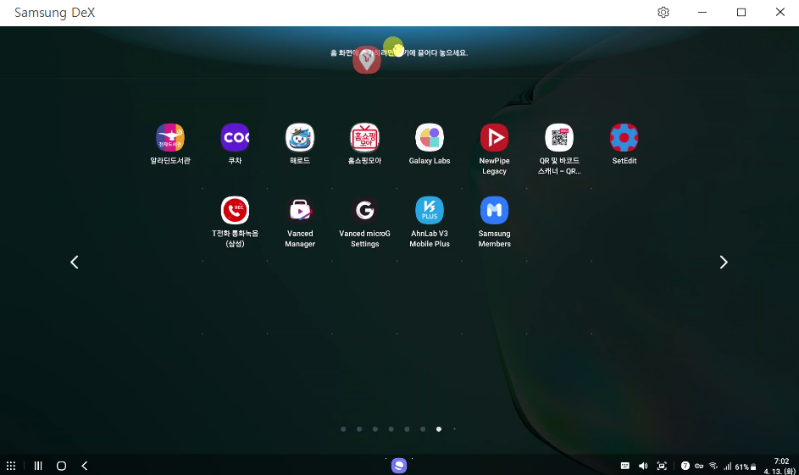Image resolution: width=799 pixels, height=475 pixels.
Task: Open T전화 통화녹음 app
Action: tap(235, 210)
